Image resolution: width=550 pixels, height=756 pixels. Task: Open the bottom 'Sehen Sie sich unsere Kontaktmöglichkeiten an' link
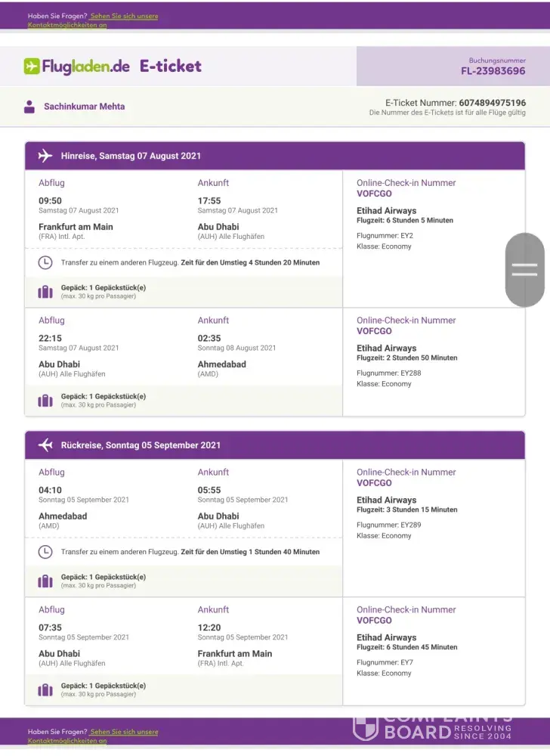pos(124,732)
